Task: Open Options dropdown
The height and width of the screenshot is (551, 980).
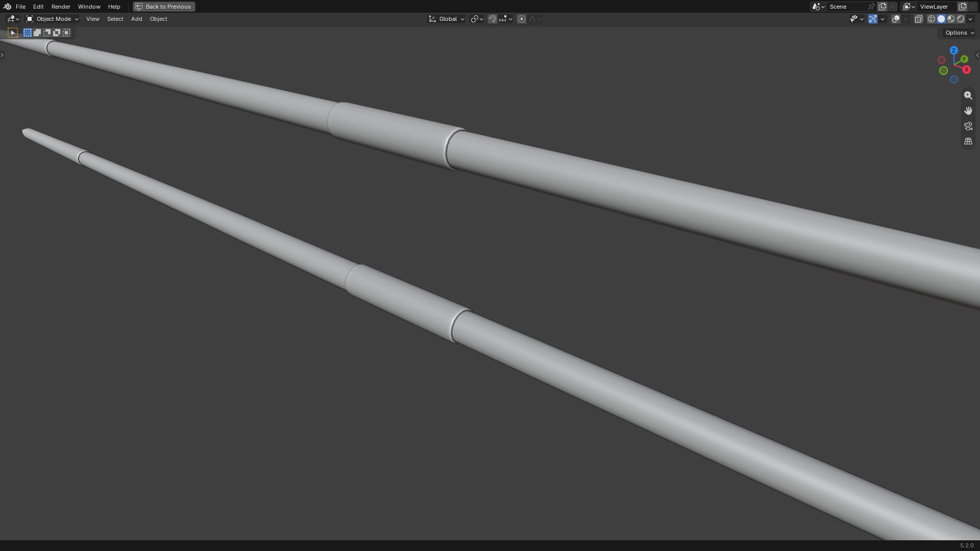Action: [960, 33]
